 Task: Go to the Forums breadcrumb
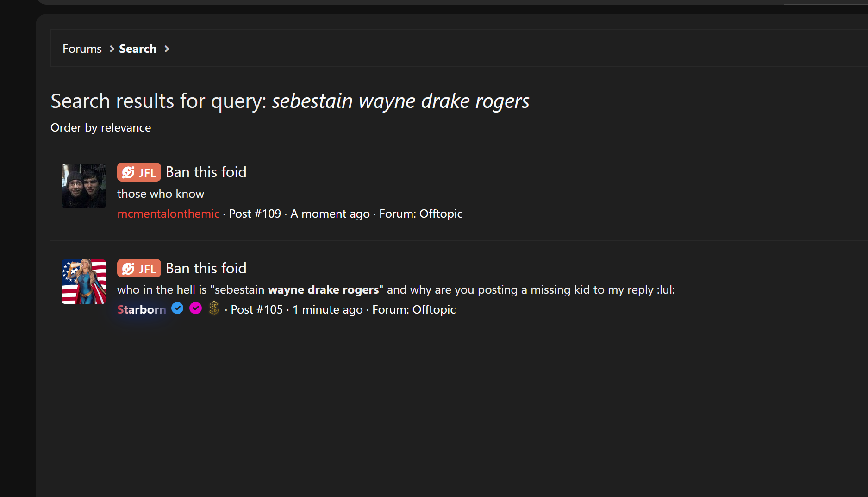tap(82, 49)
